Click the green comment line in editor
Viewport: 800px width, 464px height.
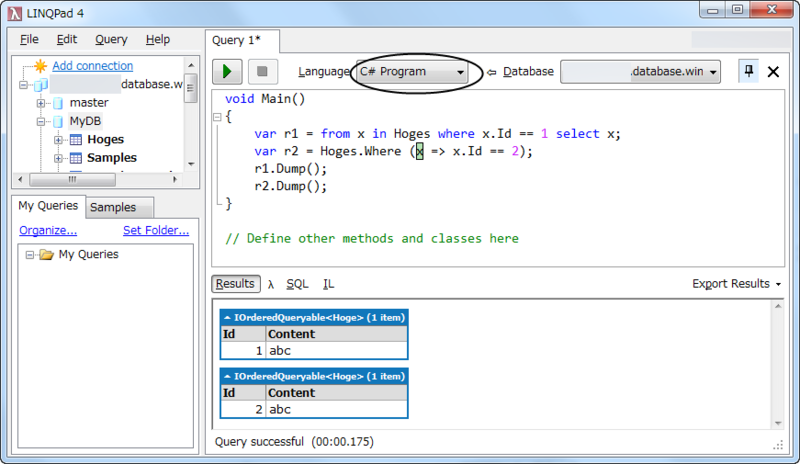pyautogui.click(x=372, y=238)
